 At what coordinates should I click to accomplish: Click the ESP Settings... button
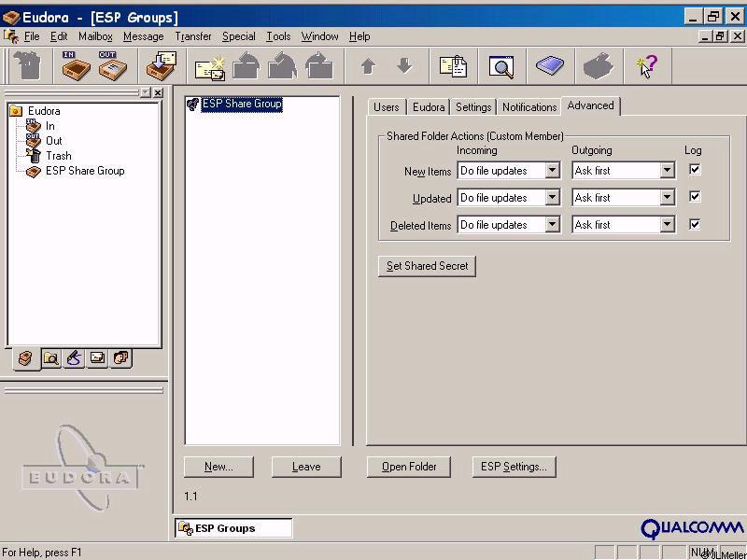514,467
